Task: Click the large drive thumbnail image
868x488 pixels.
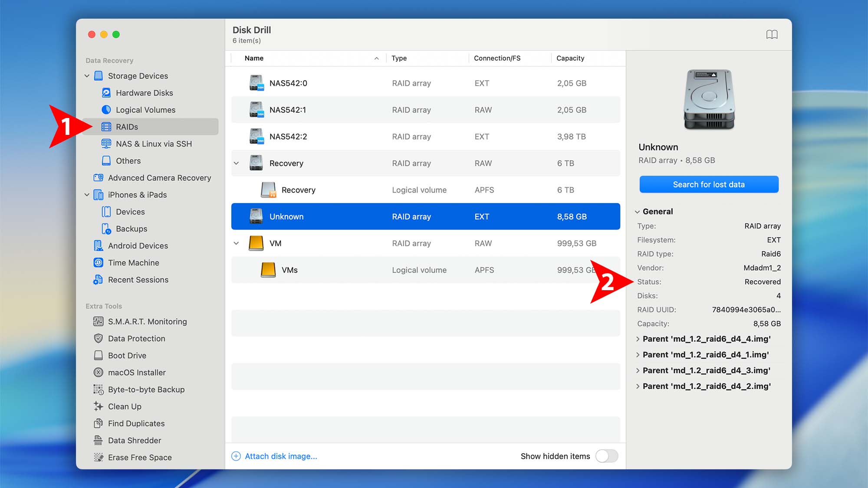Action: pyautogui.click(x=709, y=99)
